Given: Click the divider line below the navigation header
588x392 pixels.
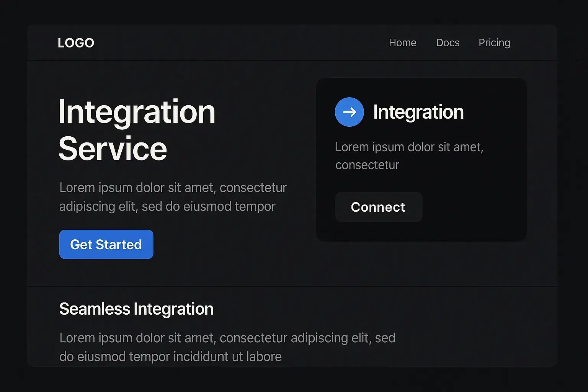Looking at the screenshot, I should pyautogui.click(x=292, y=60).
